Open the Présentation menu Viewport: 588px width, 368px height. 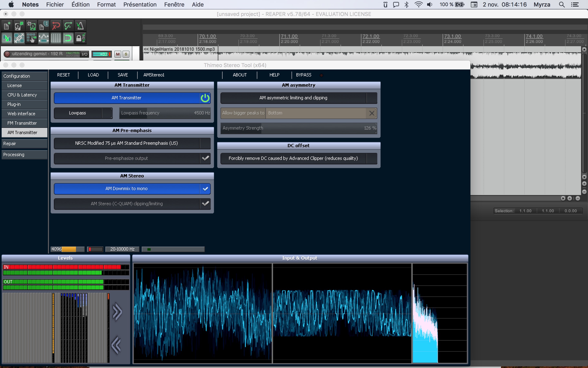[140, 4]
